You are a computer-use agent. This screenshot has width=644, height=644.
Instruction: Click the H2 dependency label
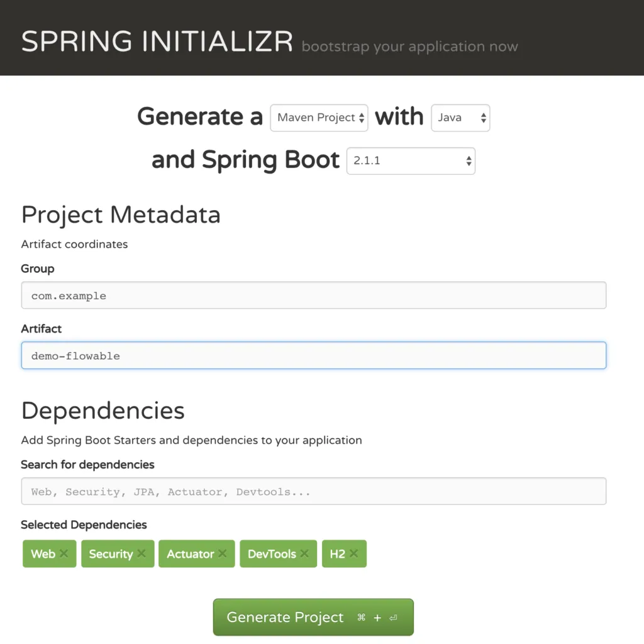pyautogui.click(x=338, y=553)
